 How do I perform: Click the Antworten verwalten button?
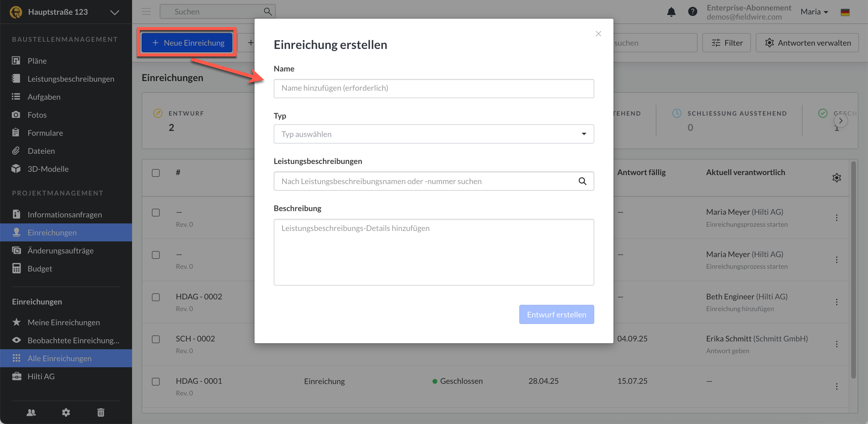point(807,43)
